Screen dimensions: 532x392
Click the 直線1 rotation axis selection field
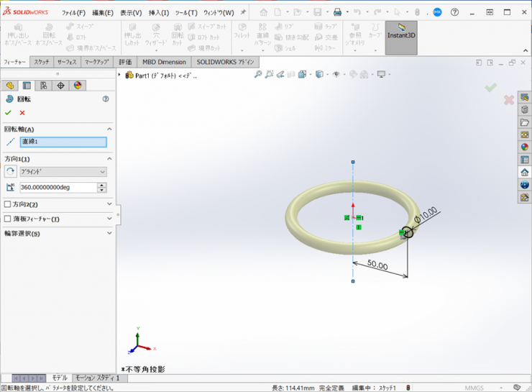[63, 142]
